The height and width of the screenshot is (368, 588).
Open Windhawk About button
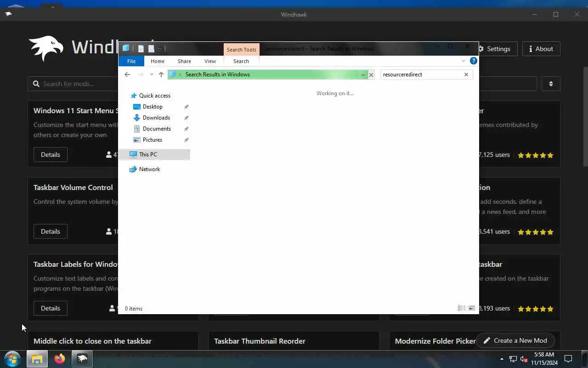pyautogui.click(x=541, y=49)
